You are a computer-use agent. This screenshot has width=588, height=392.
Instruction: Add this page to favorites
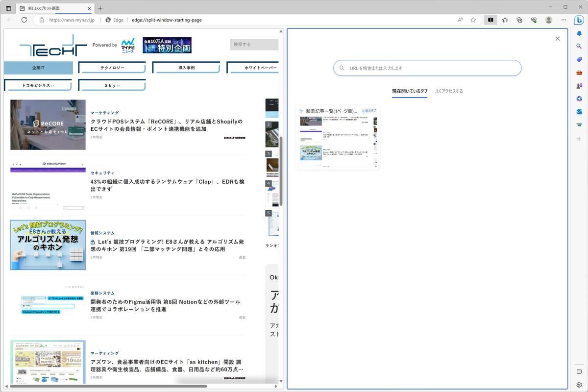(x=473, y=20)
